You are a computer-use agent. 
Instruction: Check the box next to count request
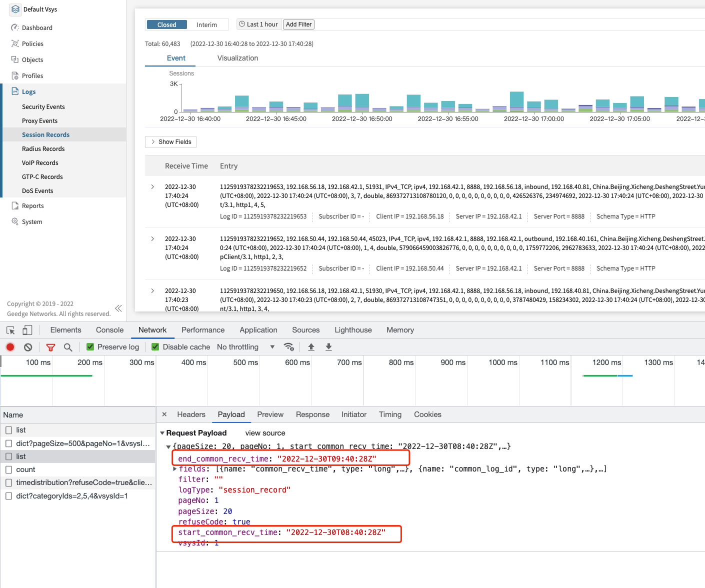(9, 469)
